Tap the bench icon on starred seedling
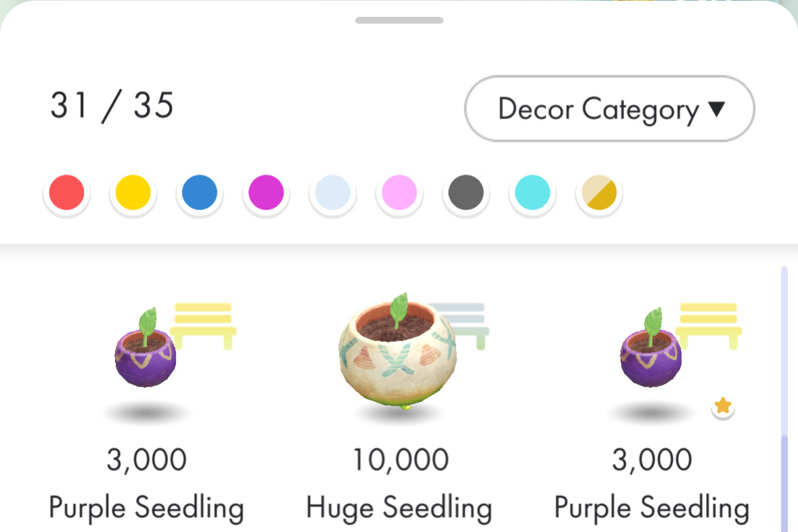The image size is (798, 532). (709, 324)
